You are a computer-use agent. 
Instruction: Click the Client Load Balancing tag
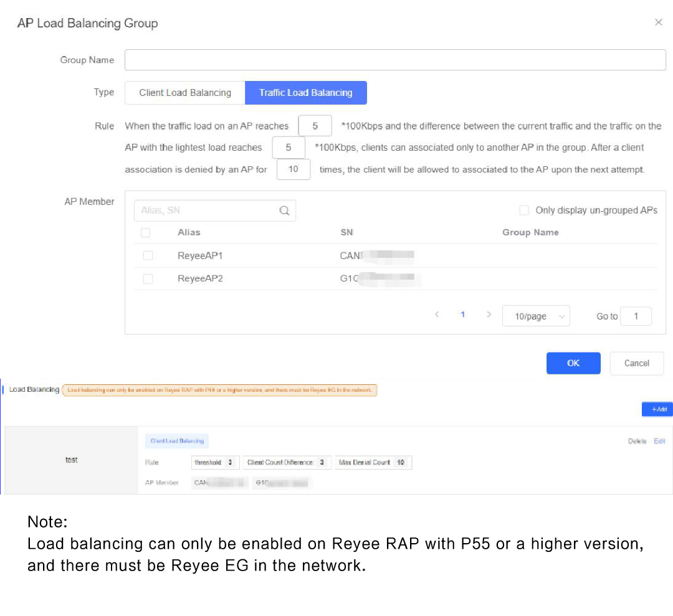pos(177,441)
